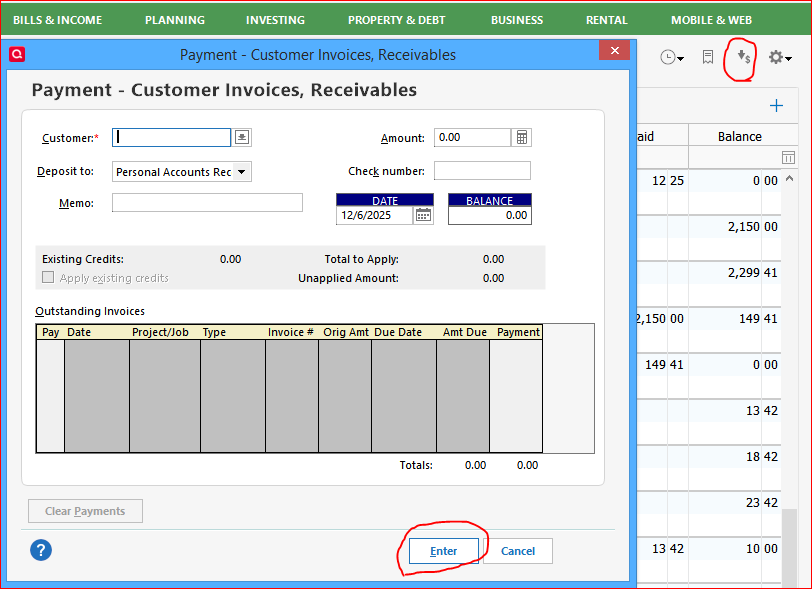Enable Apply existing credits checkbox
812x589 pixels.
tap(48, 278)
